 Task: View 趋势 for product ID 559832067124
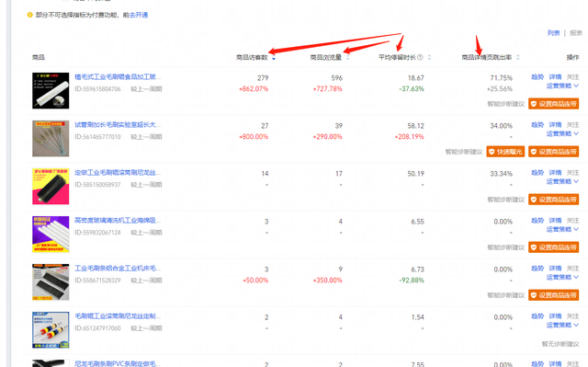(x=537, y=220)
